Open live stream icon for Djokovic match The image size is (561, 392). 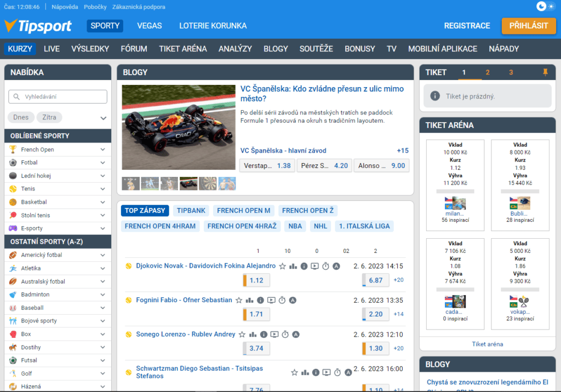click(315, 266)
